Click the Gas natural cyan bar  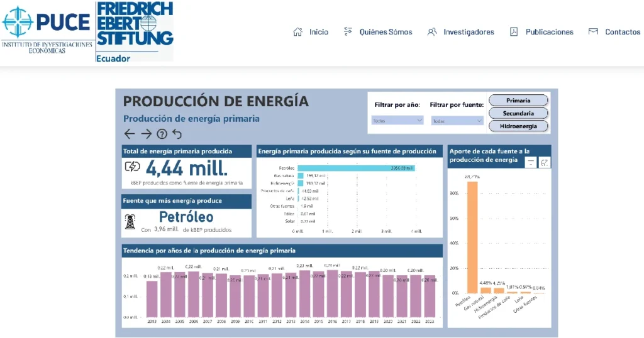301,175
